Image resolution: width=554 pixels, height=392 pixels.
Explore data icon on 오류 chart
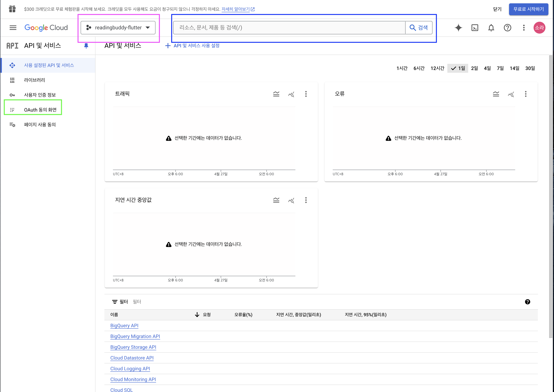pos(511,94)
